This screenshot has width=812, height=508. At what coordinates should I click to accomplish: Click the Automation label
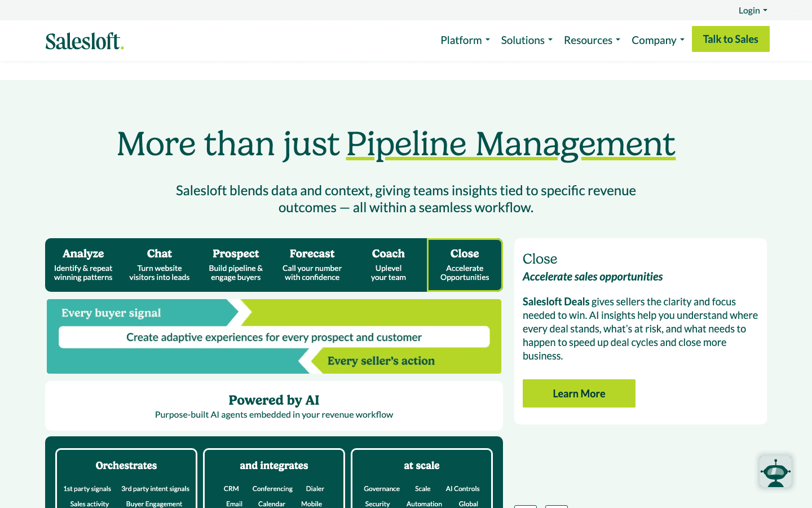(424, 504)
